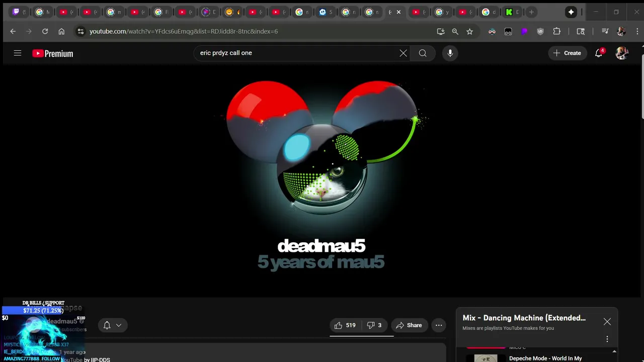The height and width of the screenshot is (362, 644).
Task: Click the address bar URL
Action: (x=184, y=31)
